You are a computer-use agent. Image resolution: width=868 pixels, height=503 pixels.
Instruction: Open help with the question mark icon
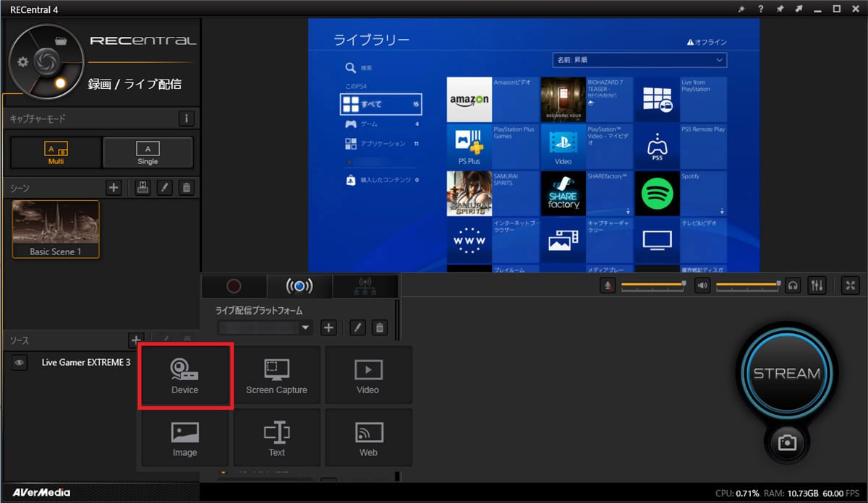click(x=760, y=9)
